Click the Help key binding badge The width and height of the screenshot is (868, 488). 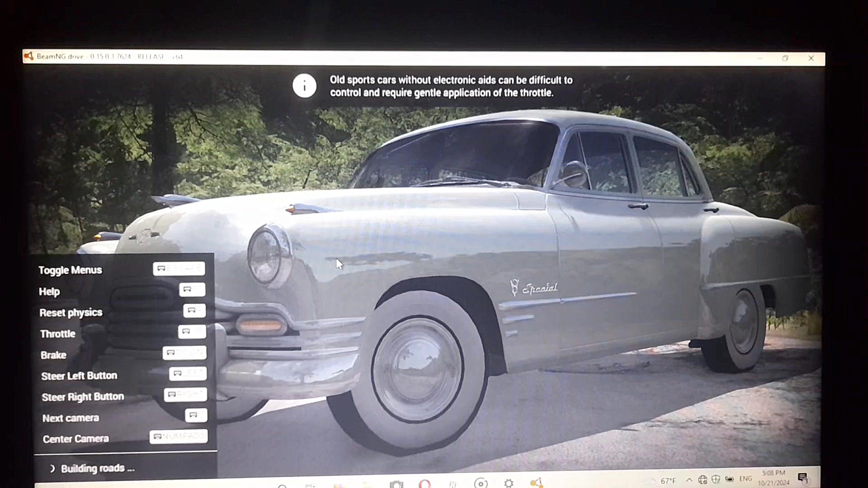click(x=192, y=290)
